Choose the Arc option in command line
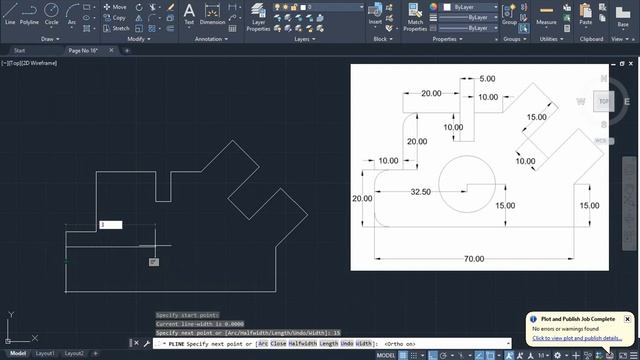This screenshot has height=360, width=640. pyautogui.click(x=263, y=344)
